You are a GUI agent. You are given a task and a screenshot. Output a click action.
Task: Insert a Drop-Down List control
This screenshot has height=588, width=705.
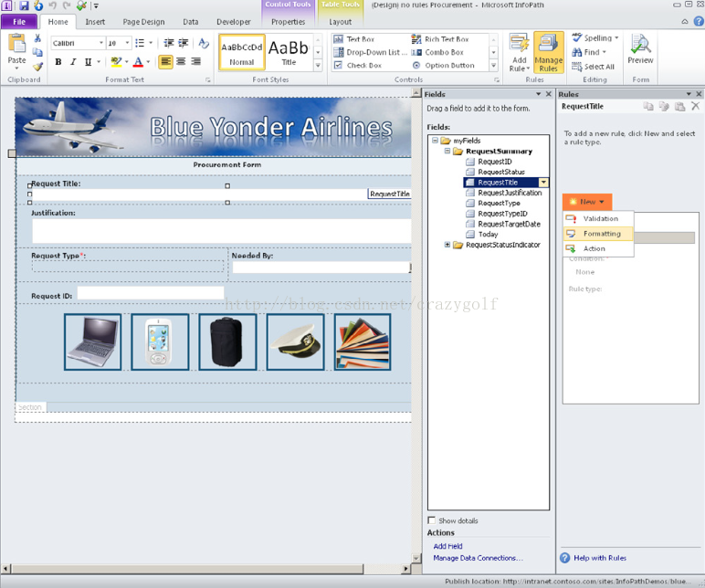(371, 53)
